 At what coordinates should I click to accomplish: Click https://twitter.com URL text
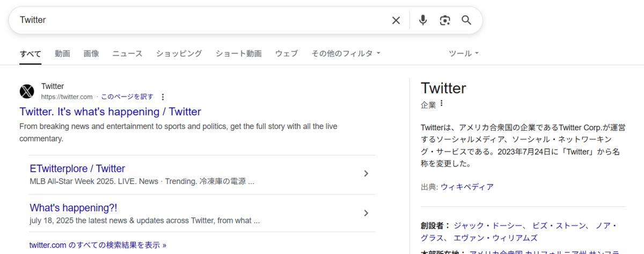(67, 97)
